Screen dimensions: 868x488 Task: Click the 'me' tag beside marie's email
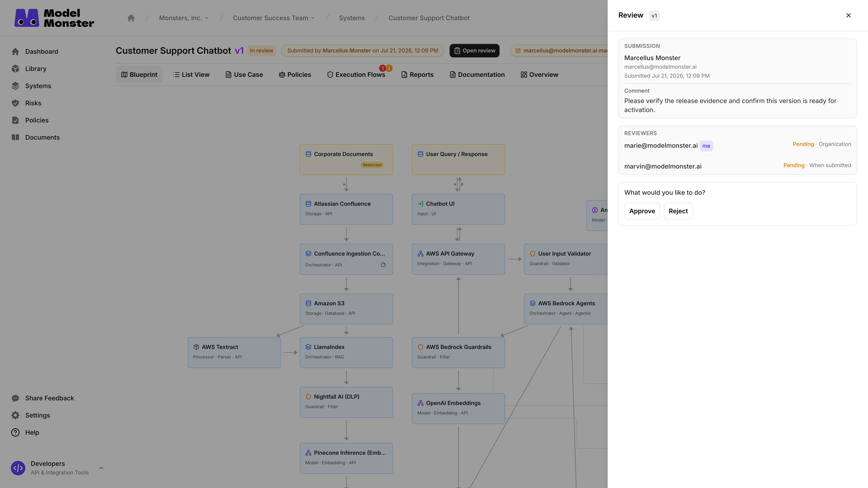coord(706,146)
